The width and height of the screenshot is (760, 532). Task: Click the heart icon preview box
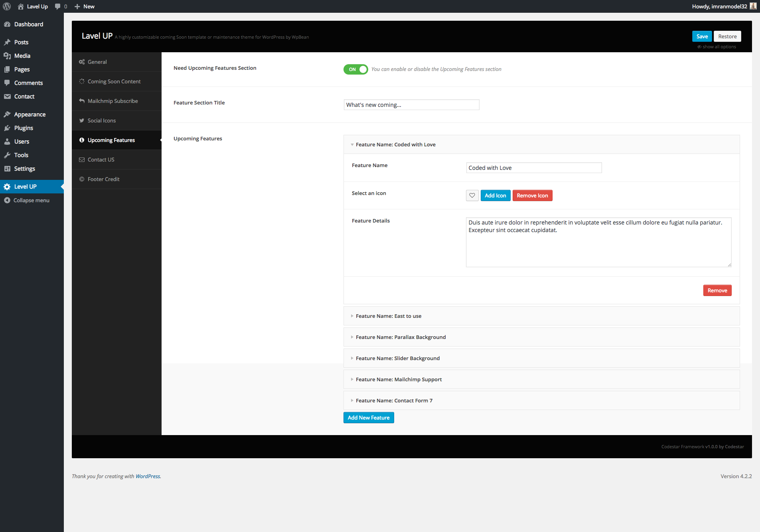(x=472, y=195)
